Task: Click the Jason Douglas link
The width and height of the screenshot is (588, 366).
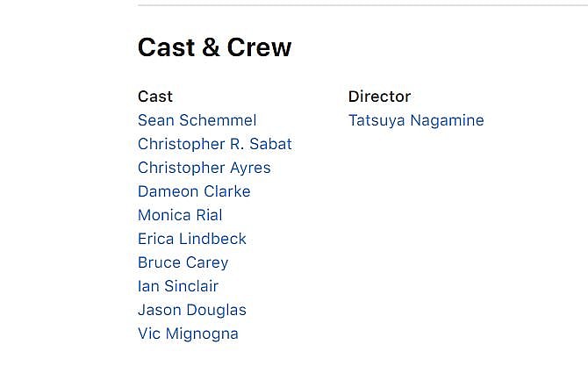Action: click(192, 310)
